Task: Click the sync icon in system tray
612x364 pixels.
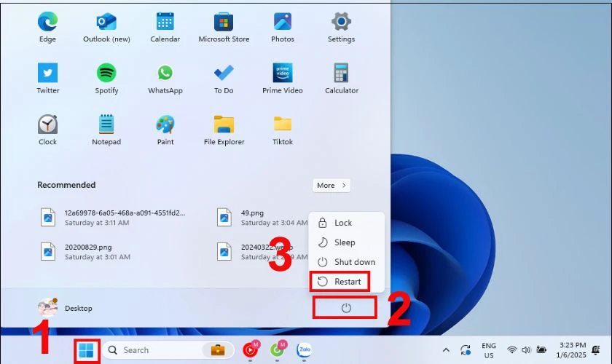Action: point(466,350)
